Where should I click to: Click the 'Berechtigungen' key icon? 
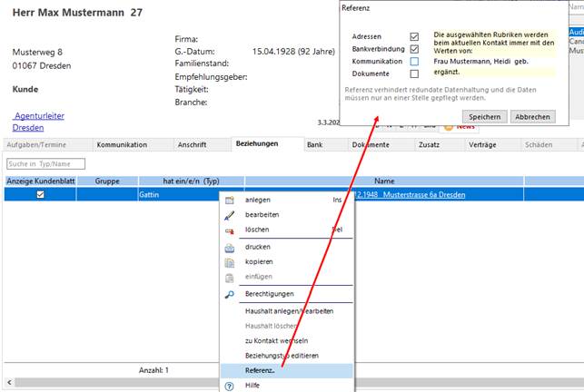tap(230, 295)
